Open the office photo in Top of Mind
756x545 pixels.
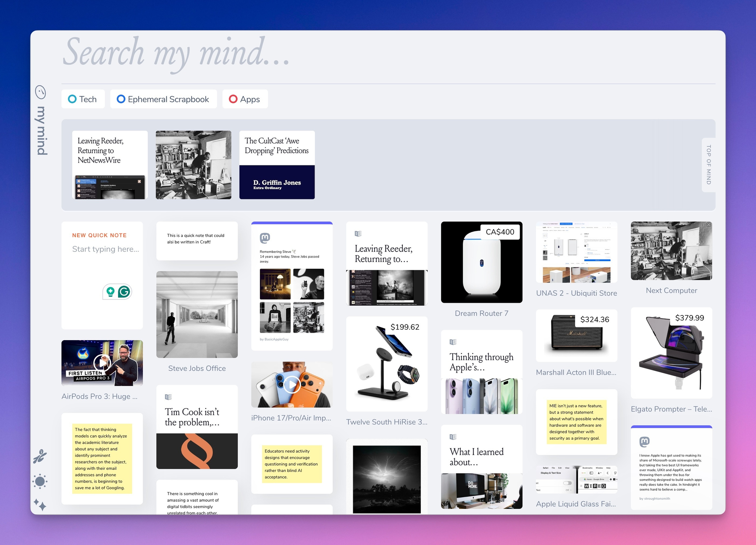pos(194,165)
